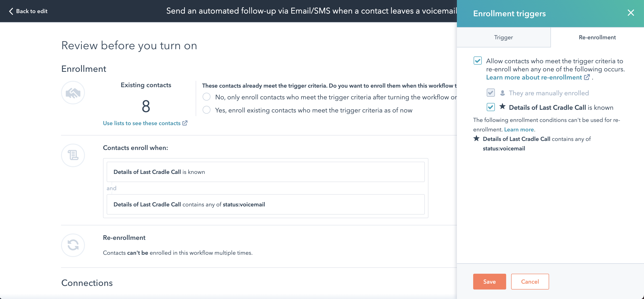Image resolution: width=644 pixels, height=299 pixels.
Task: Click the external link icon after re-enrollment link
Action: coord(587,77)
